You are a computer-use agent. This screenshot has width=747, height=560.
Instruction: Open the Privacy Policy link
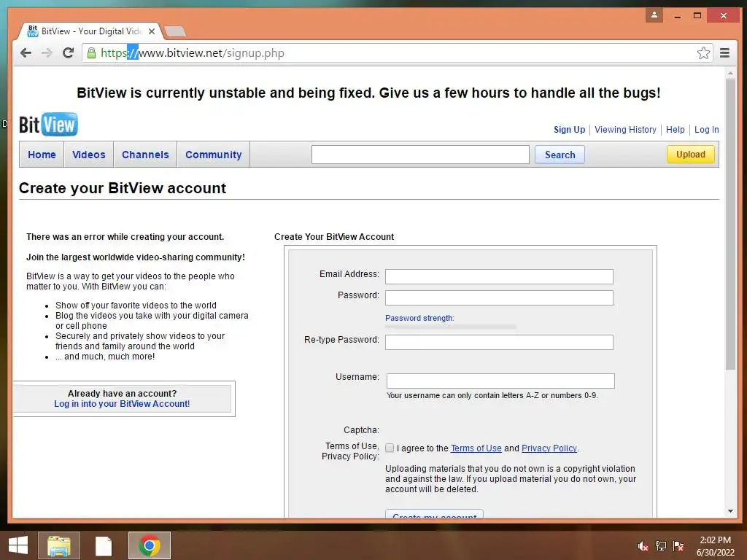[549, 448]
